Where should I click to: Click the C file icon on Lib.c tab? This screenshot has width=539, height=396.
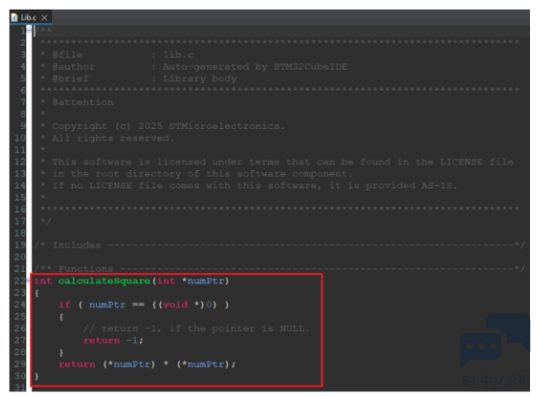14,17
